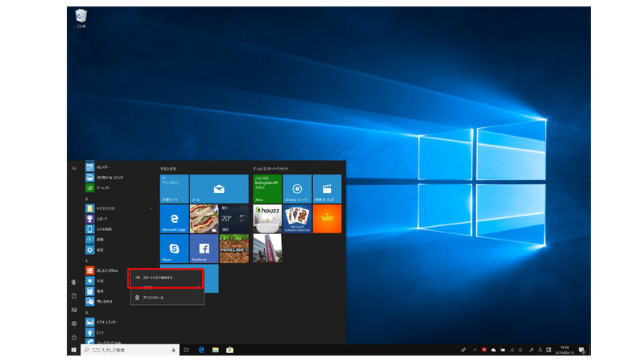Open the Movies & TV clapperboard tile
The image size is (644, 362).
(x=327, y=189)
